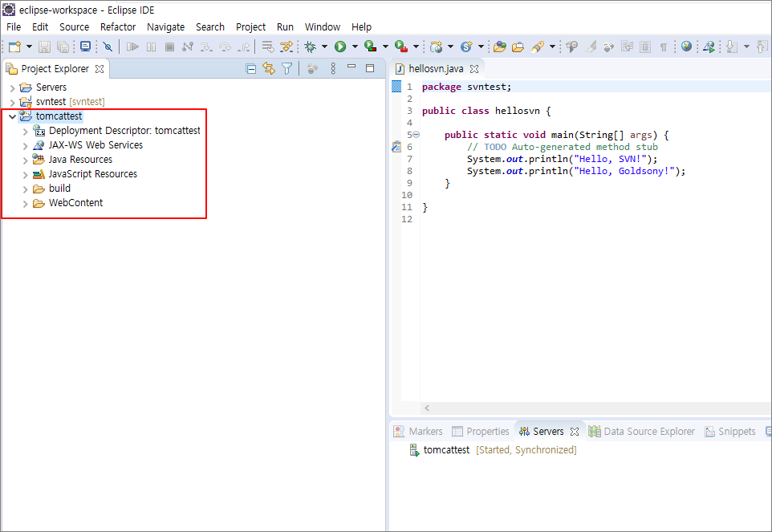Click the Open Type icon

tap(500, 47)
